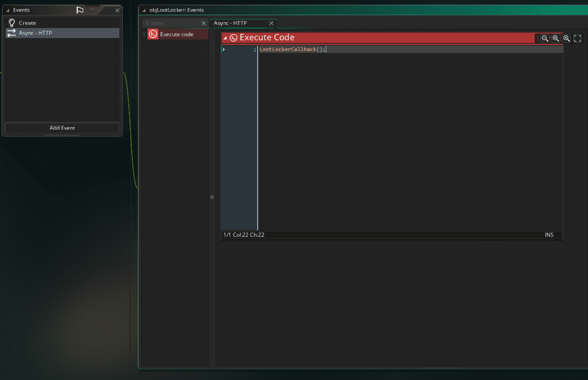The image size is (588, 380).
Task: Collapse the action list sidebar
Action: pyautogui.click(x=212, y=197)
